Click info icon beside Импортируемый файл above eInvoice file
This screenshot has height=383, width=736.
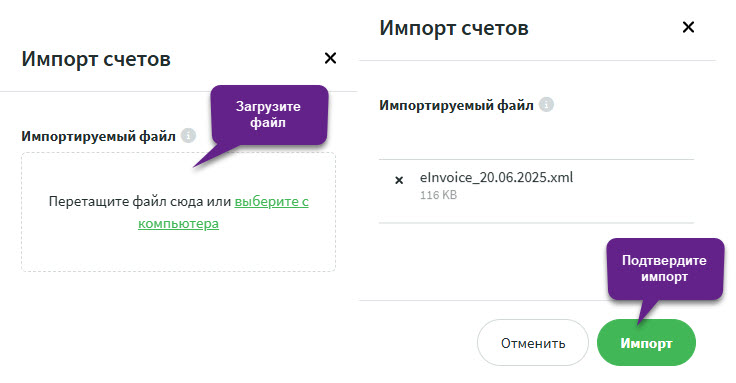(546, 104)
